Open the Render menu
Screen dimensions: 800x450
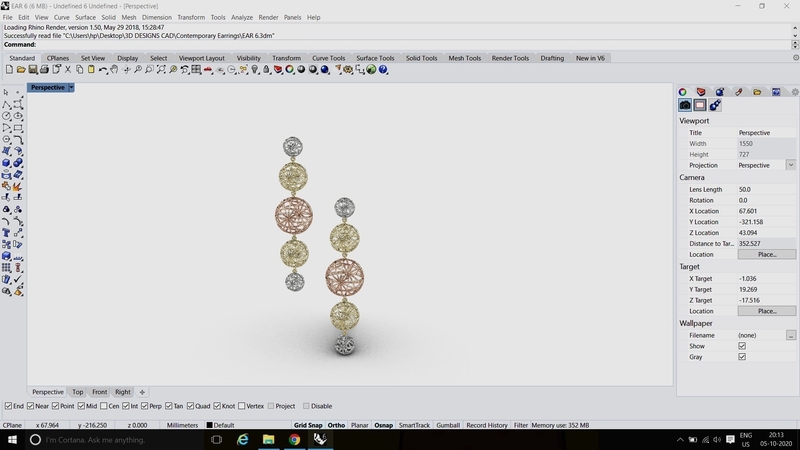coord(268,17)
